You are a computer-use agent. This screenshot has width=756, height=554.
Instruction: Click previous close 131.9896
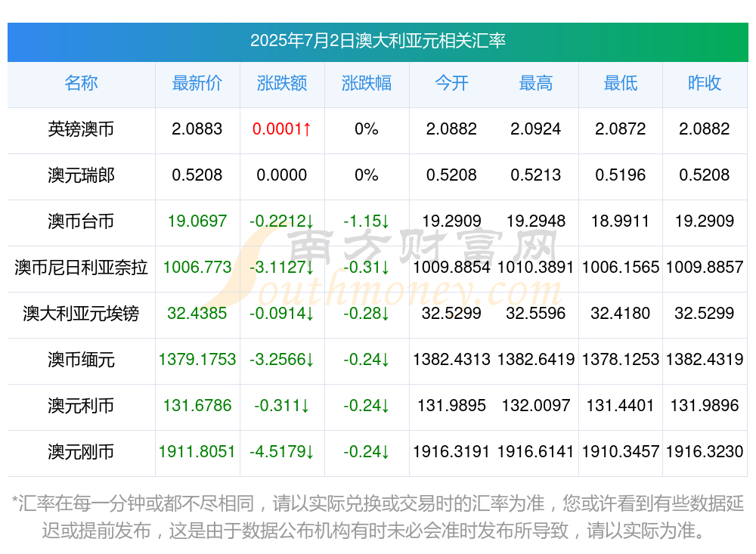pos(705,406)
